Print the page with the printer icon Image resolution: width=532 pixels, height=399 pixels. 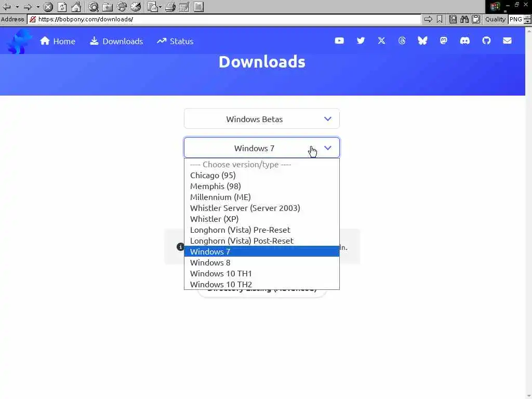(x=170, y=6)
